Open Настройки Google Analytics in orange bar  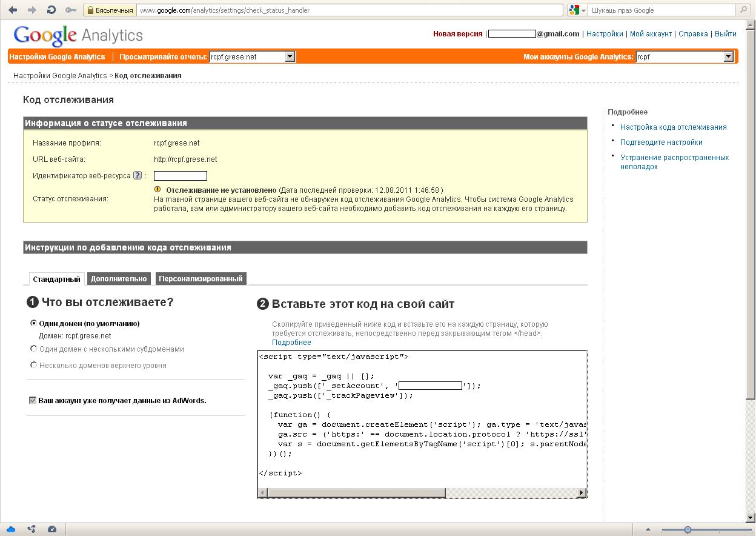(57, 56)
